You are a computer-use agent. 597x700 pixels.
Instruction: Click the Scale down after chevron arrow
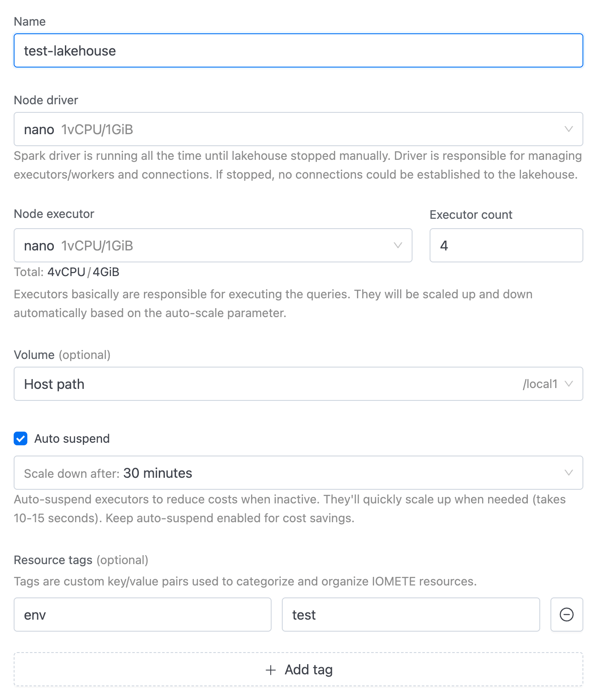pyautogui.click(x=568, y=473)
